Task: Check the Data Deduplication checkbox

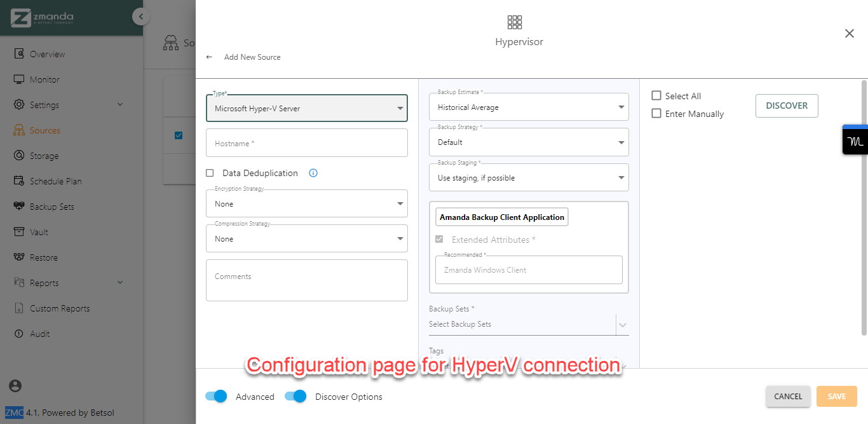Action: (x=210, y=173)
